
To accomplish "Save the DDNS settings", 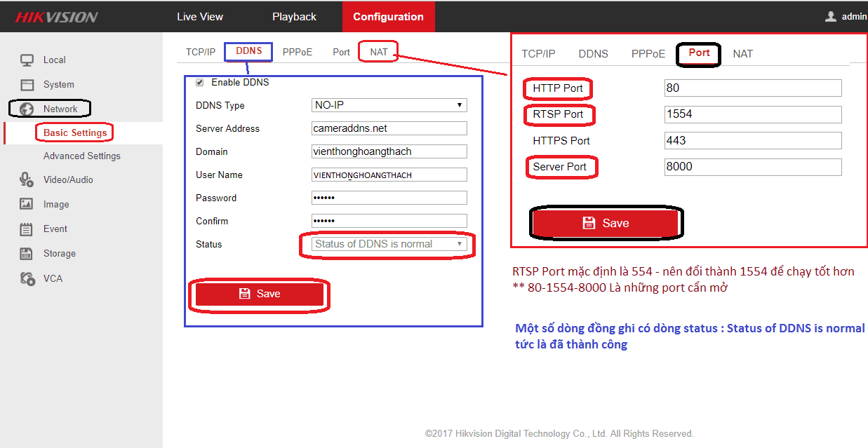I will [260, 294].
